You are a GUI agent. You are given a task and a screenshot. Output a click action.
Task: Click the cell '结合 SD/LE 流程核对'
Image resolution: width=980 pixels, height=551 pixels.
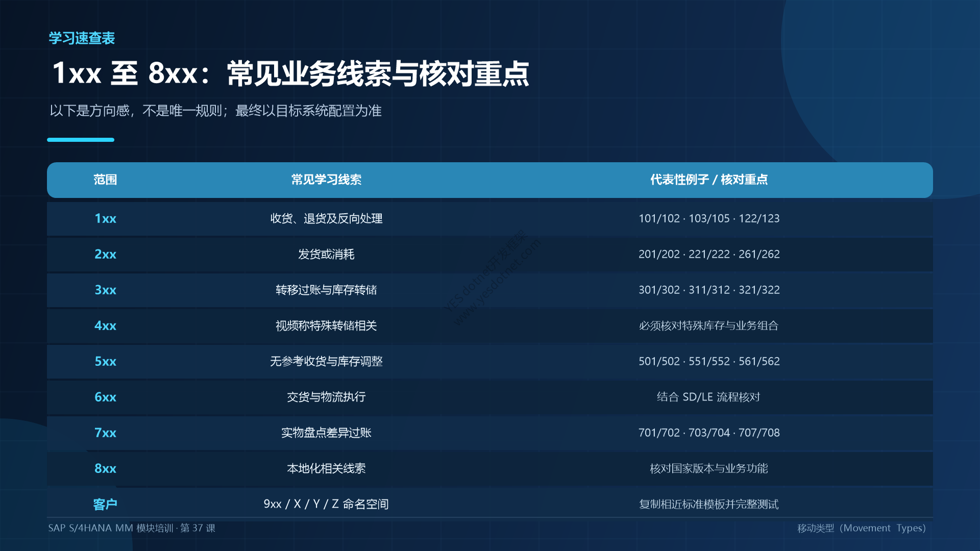pyautogui.click(x=709, y=397)
